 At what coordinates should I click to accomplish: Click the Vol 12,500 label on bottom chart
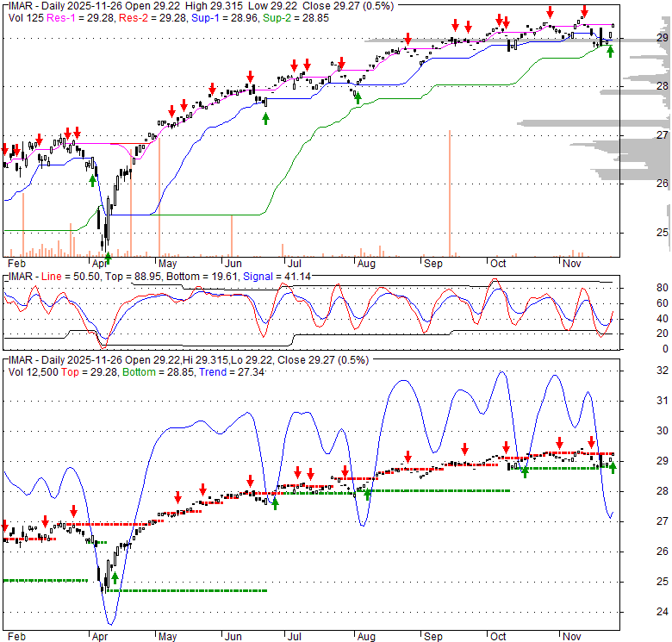(x=34, y=371)
